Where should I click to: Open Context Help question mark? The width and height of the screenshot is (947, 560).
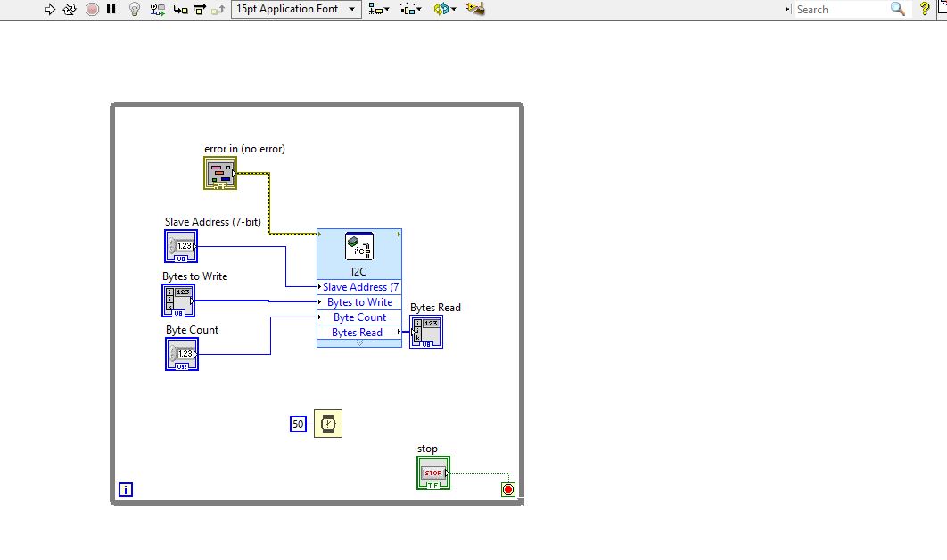pyautogui.click(x=924, y=9)
